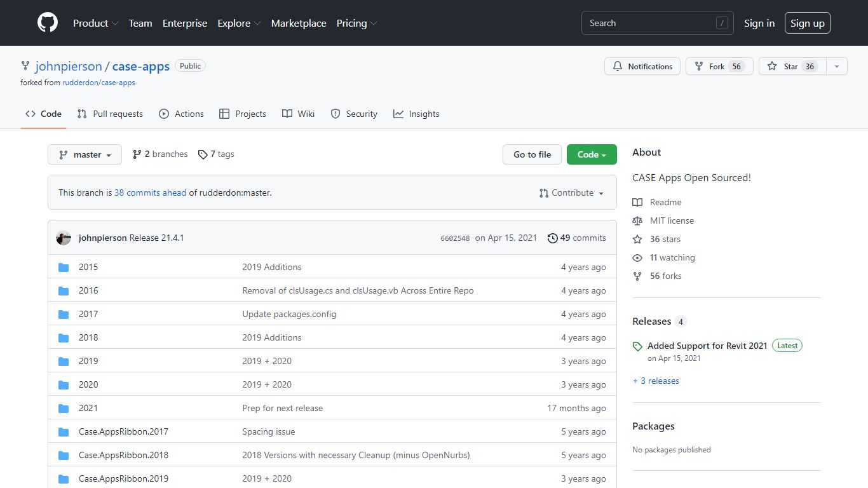Viewport: 868px width, 488px height.
Task: Open the folder icon for 2016
Action: [64, 290]
